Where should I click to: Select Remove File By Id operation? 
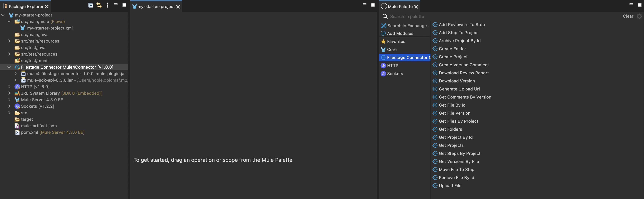(456, 178)
